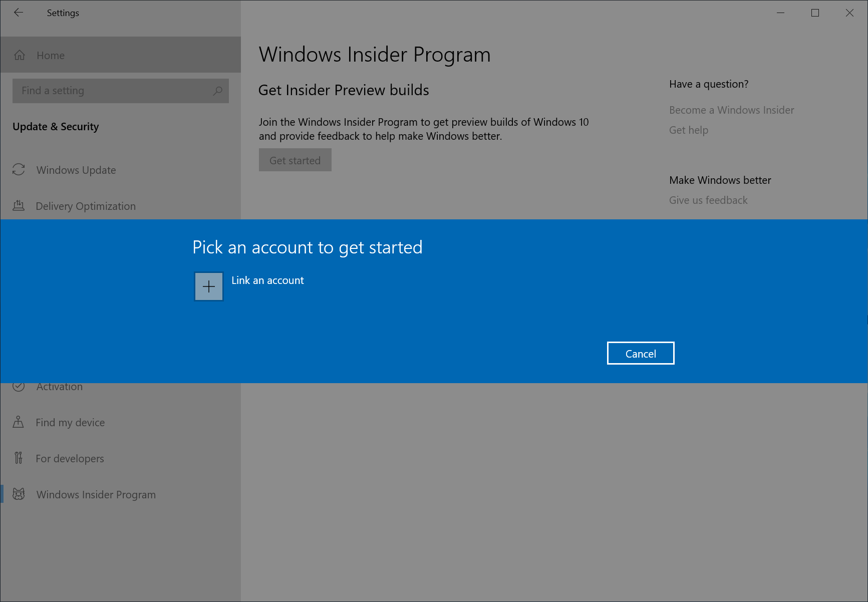The image size is (868, 602).
Task: Click the Find my device location pin icon
Action: (19, 422)
